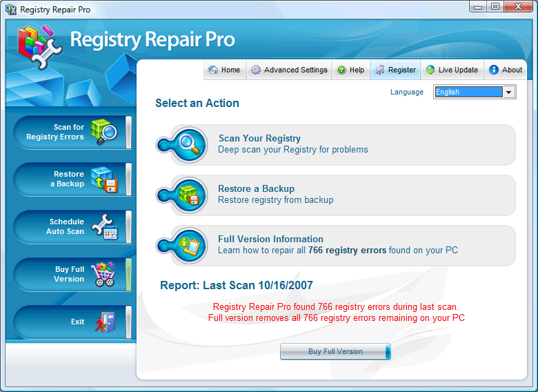Screen dimensions: 538x392
Task: Click the shopping cart icon in sidebar
Action: [104, 274]
